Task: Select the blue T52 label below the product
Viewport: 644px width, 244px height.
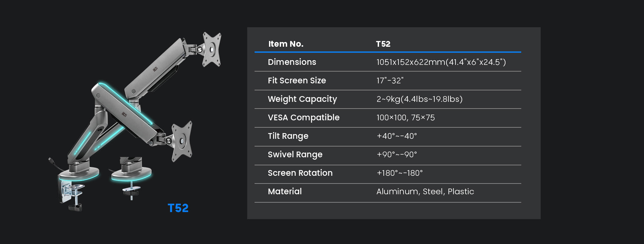Action: click(178, 208)
